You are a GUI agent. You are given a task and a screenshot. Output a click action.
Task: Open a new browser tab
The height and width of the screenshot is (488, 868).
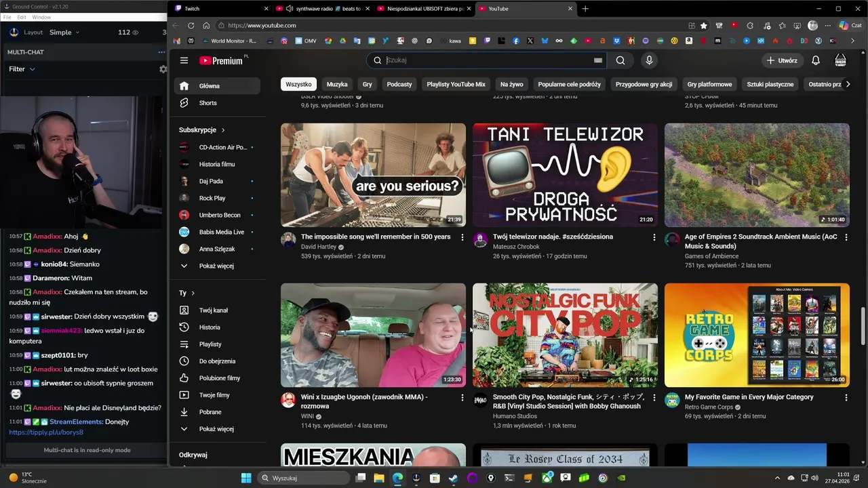tap(585, 9)
